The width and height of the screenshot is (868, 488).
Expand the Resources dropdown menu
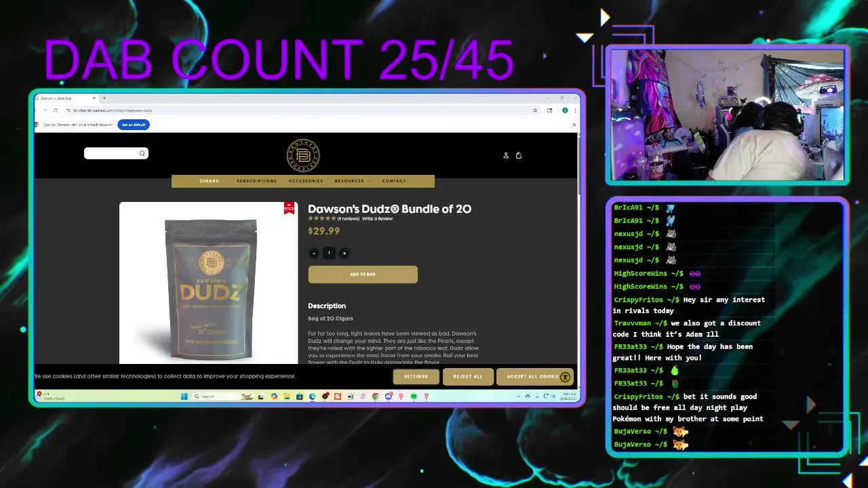(352, 181)
